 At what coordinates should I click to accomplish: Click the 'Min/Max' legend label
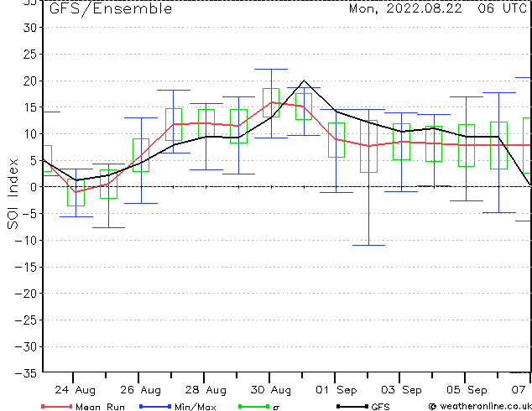195,407
